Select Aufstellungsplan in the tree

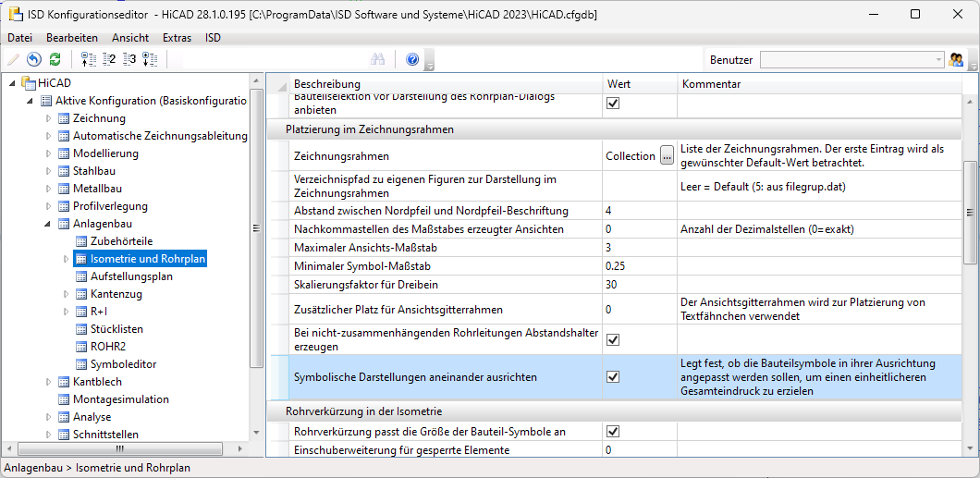[131, 276]
